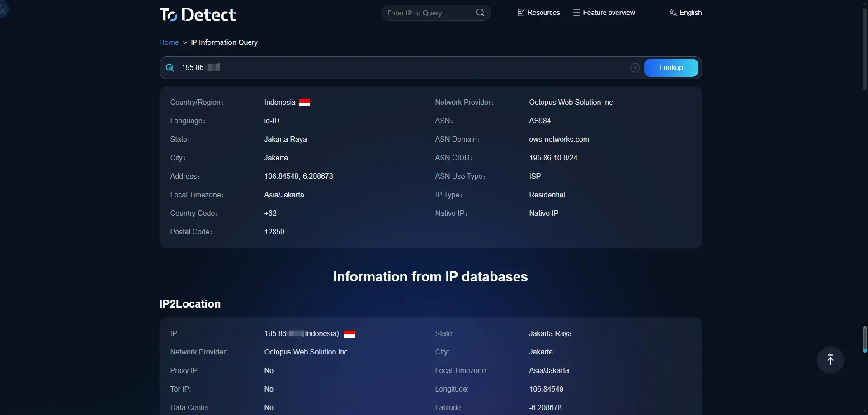The image size is (868, 415).
Task: Click the translate icon beside English
Action: 672,12
